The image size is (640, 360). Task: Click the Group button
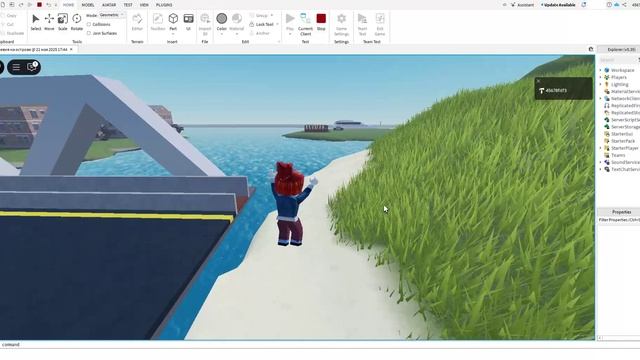pyautogui.click(x=259, y=16)
